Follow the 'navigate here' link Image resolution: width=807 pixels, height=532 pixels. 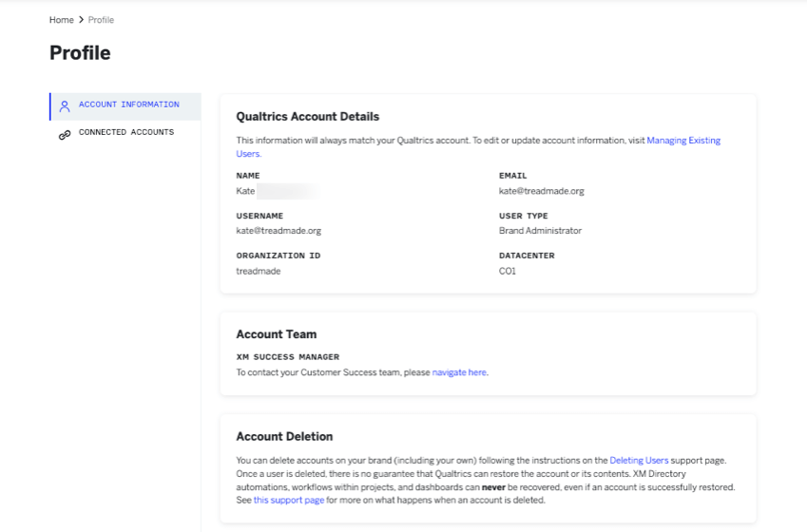[x=459, y=372]
